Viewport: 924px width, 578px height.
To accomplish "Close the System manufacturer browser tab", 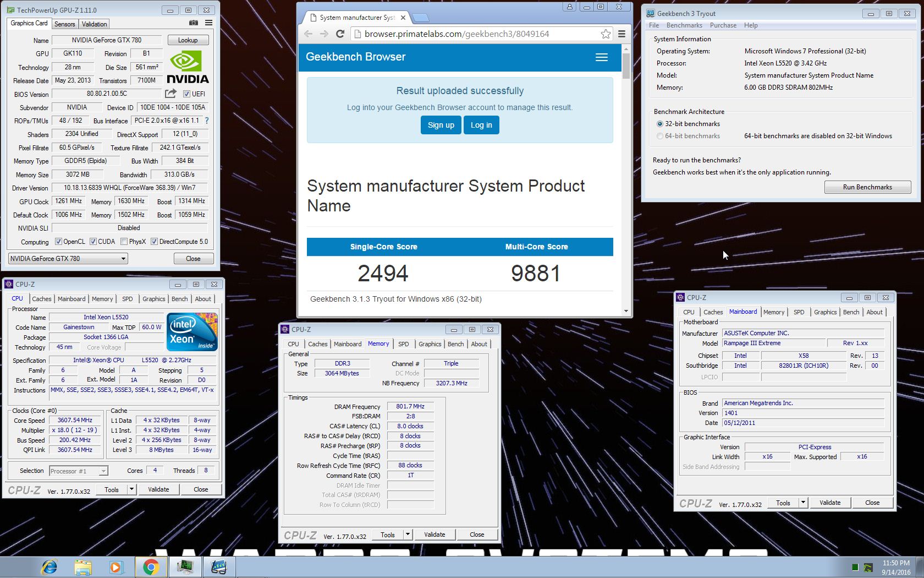I will [403, 18].
